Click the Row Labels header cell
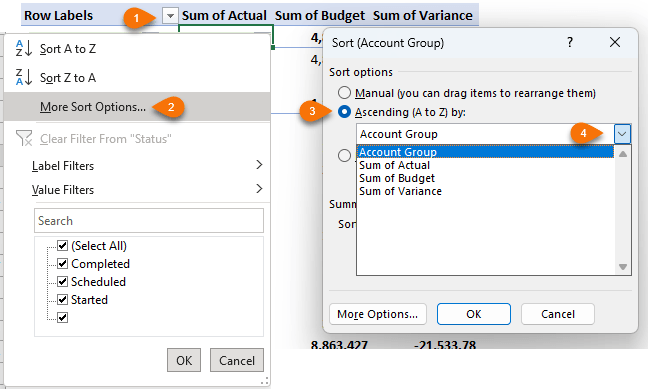 pyautogui.click(x=58, y=16)
